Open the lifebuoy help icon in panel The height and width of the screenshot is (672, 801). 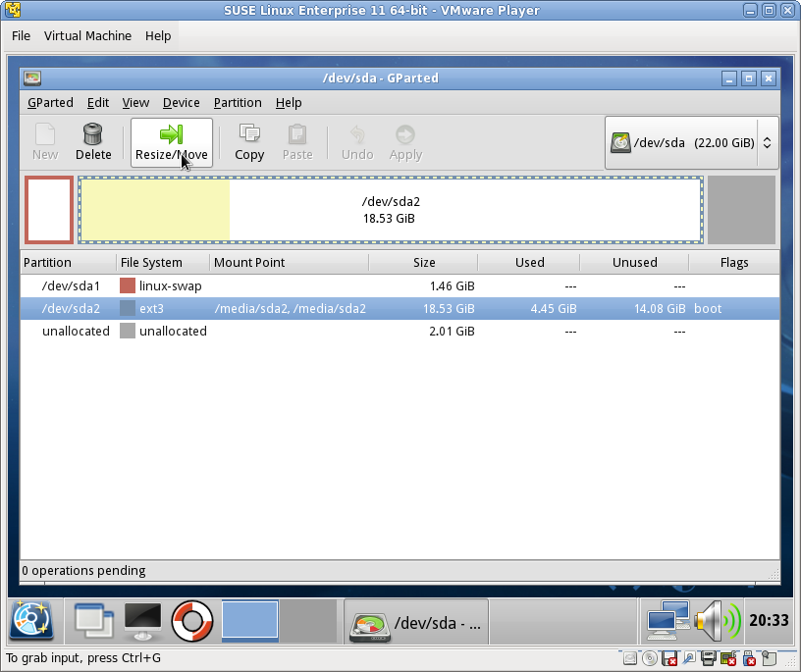pos(192,621)
